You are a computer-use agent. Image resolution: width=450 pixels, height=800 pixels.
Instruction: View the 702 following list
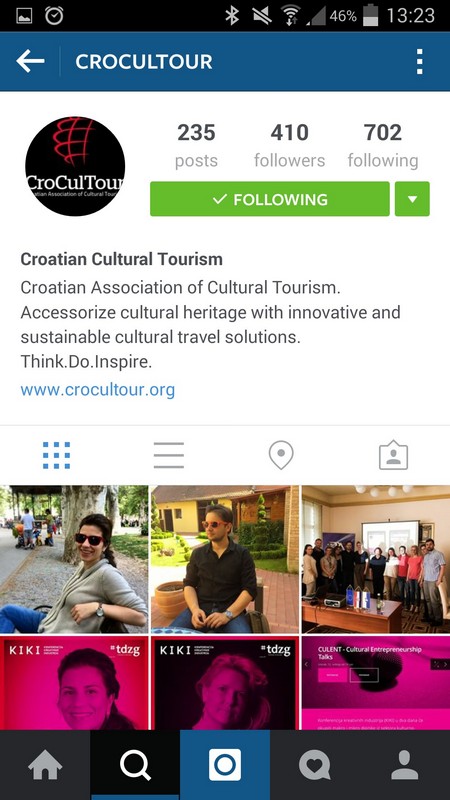[x=383, y=145]
